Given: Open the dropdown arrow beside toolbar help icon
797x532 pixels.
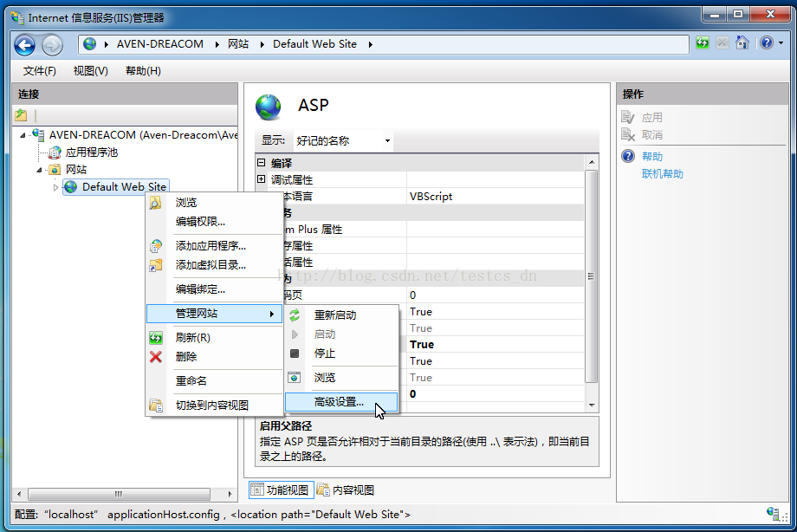Looking at the screenshot, I should [x=781, y=43].
